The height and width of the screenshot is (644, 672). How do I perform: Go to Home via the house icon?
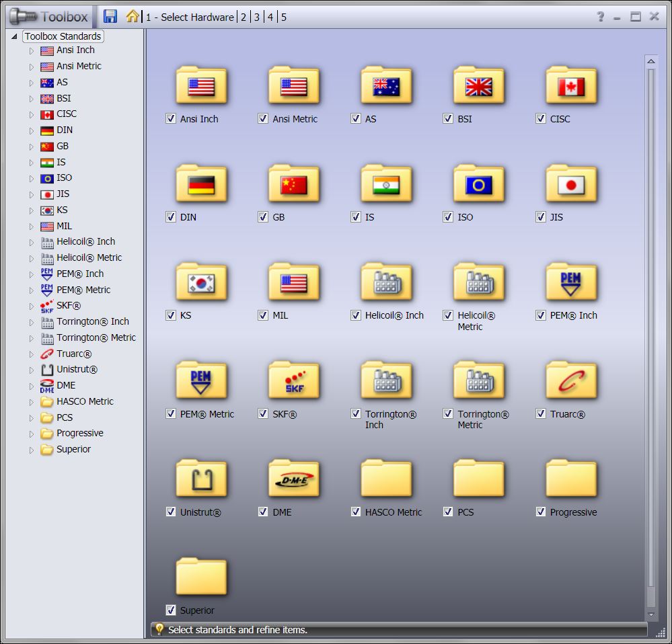(x=133, y=17)
